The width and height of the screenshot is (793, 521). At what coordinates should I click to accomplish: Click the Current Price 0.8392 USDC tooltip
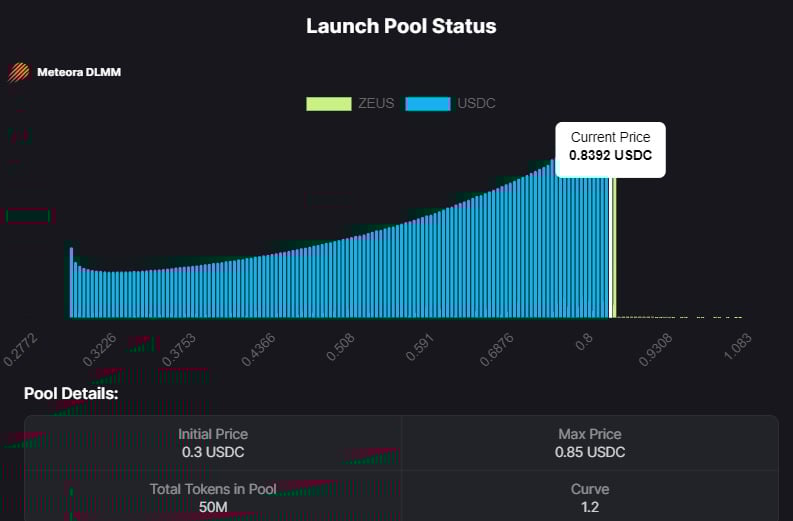click(610, 146)
